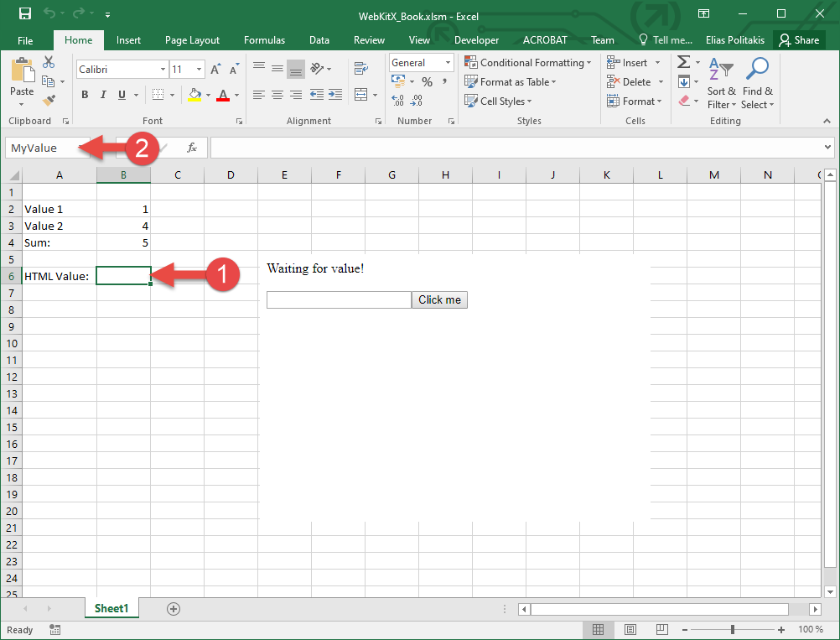840x640 pixels.
Task: Decrease indent in Alignment group
Action: [317, 95]
